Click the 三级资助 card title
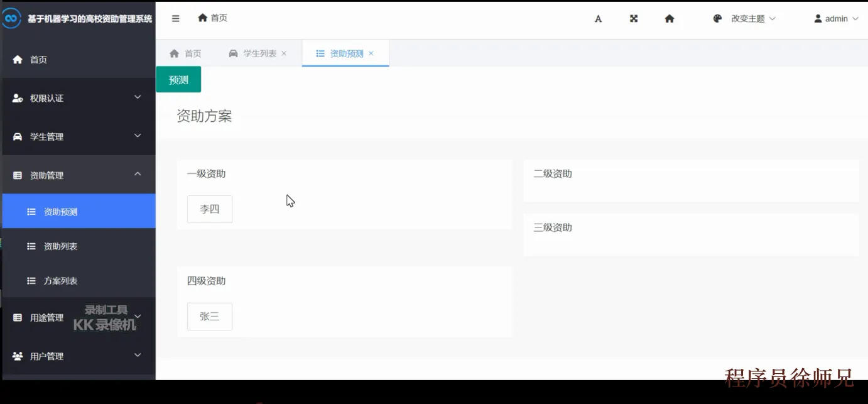 point(553,227)
